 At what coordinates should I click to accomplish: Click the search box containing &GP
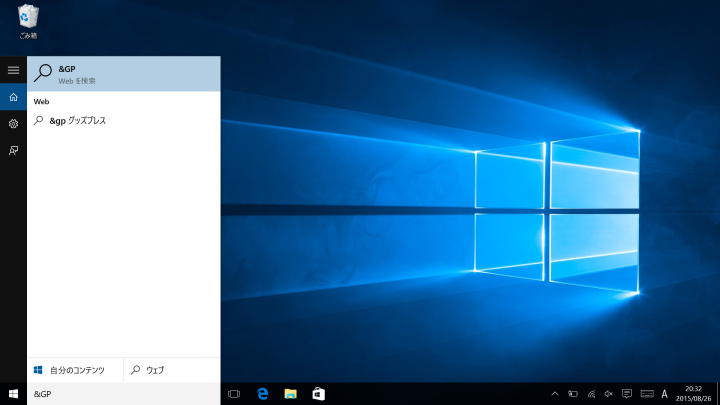point(123,394)
